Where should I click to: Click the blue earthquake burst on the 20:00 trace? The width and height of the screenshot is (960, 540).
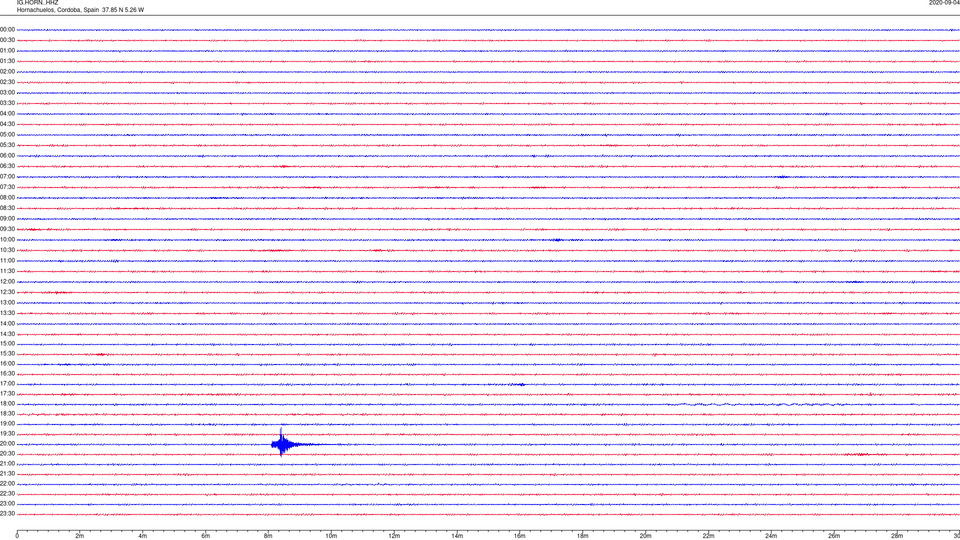283,443
